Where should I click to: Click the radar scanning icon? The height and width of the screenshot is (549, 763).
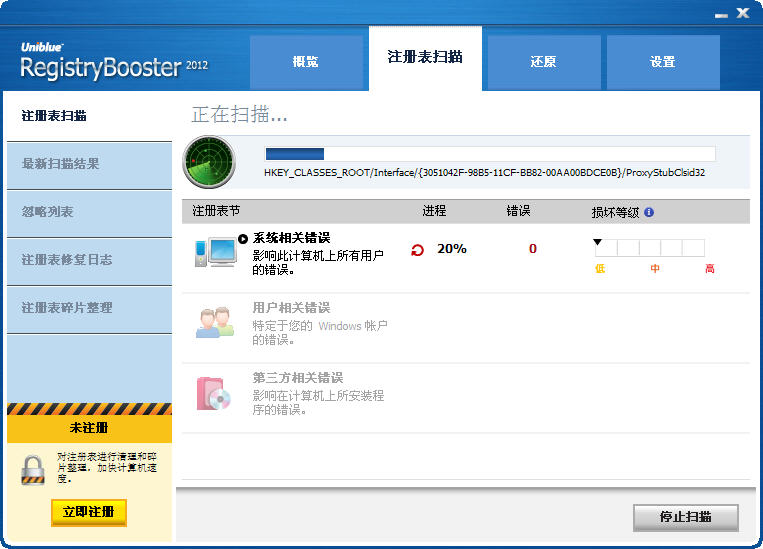[209, 162]
